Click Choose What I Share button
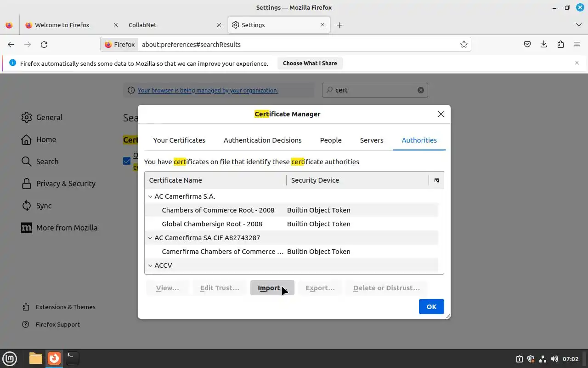 [310, 63]
